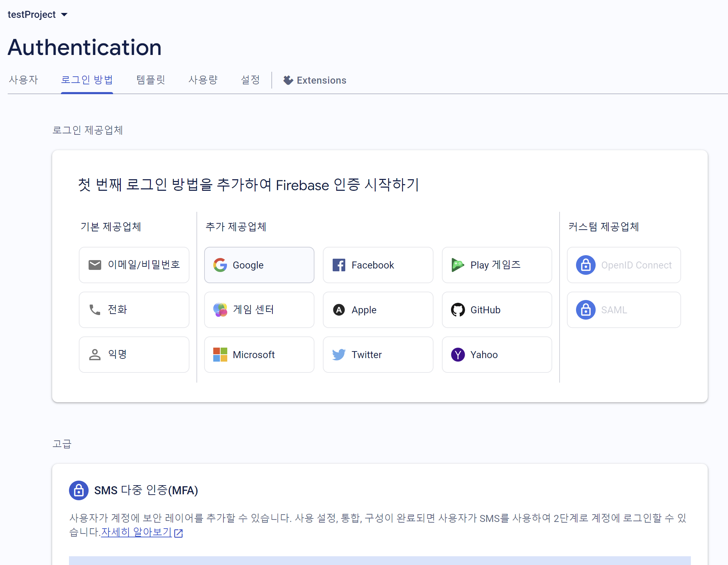The height and width of the screenshot is (565, 728).
Task: Click the purple Yahoo icon
Action: (x=458, y=355)
